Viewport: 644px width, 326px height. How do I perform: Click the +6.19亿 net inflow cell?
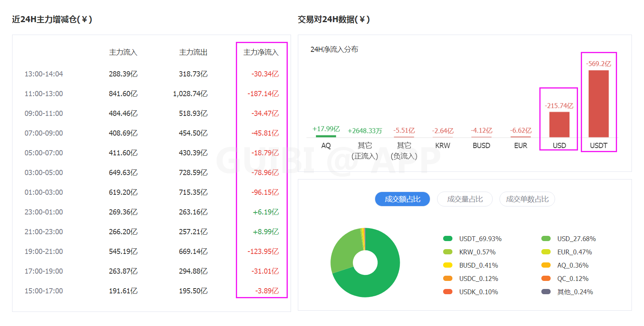[x=266, y=212]
